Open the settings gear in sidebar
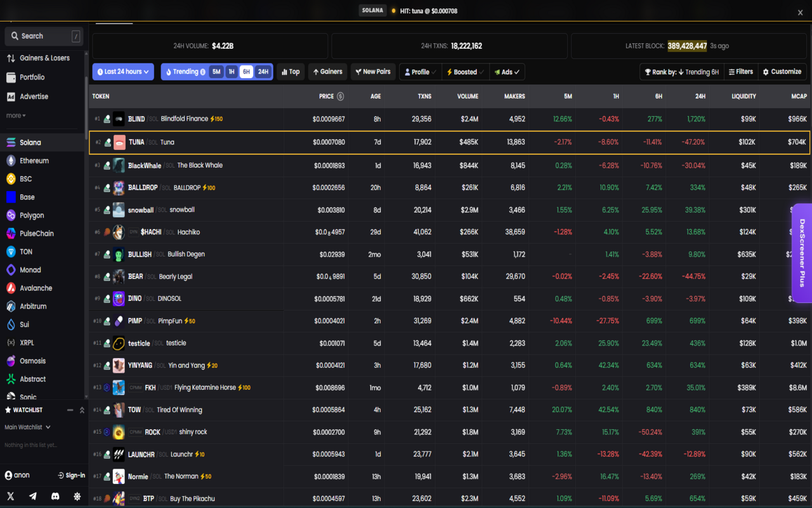Image resolution: width=812 pixels, height=508 pixels. tap(77, 496)
